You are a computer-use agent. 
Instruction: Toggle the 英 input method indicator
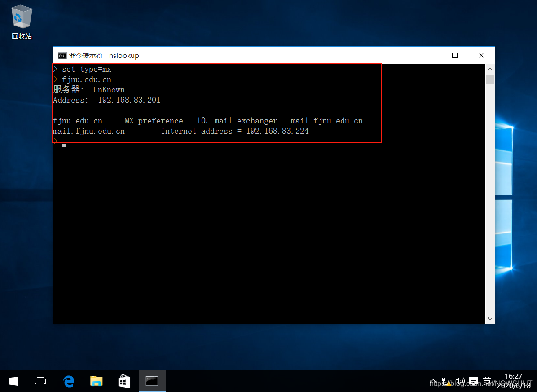click(487, 381)
